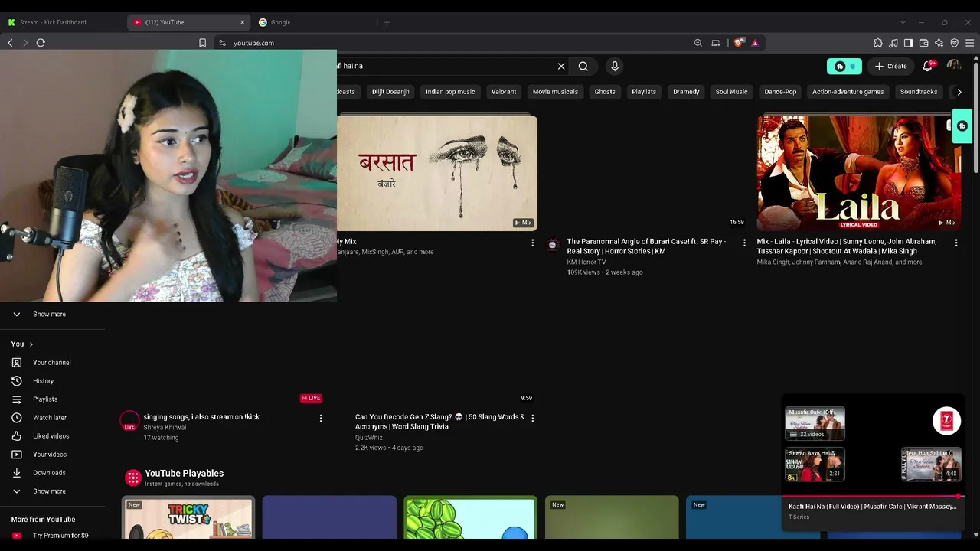The image size is (980, 551).
Task: Run search with the magnifier button
Action: [x=583, y=67]
